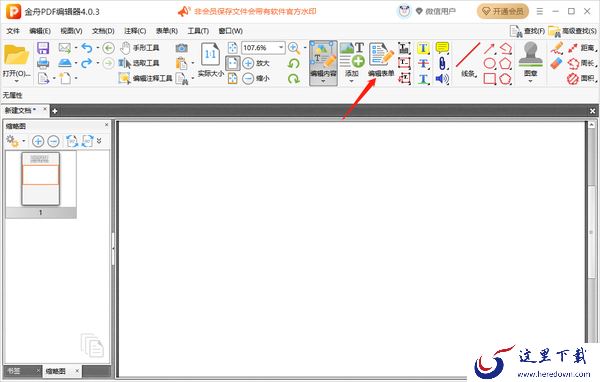Click the rotate counterclockwise green arrow

point(293,63)
